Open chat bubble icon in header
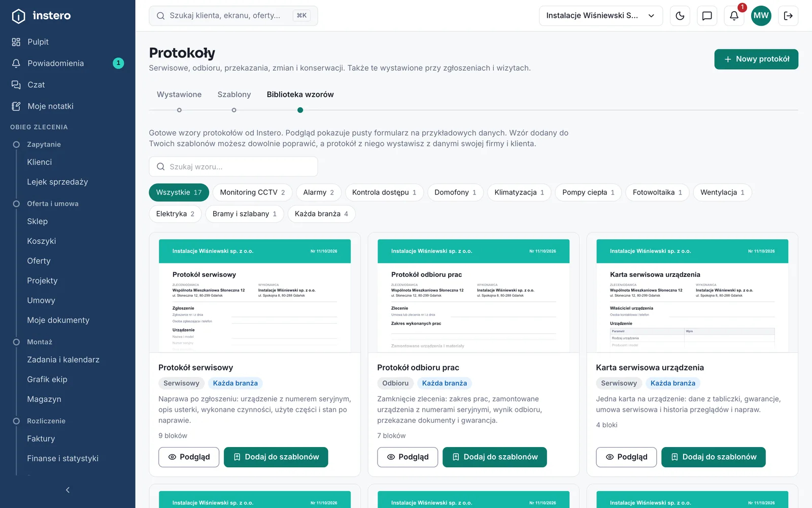812x508 pixels. [707, 16]
